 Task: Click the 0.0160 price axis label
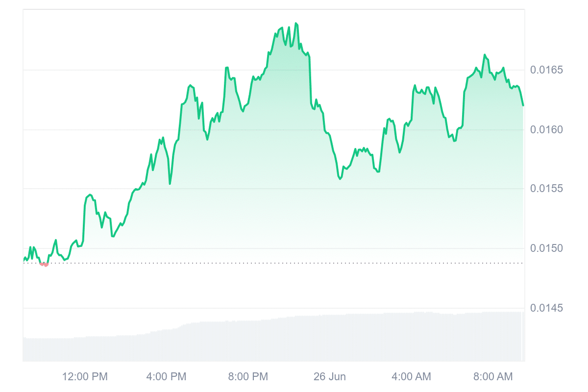(x=546, y=129)
